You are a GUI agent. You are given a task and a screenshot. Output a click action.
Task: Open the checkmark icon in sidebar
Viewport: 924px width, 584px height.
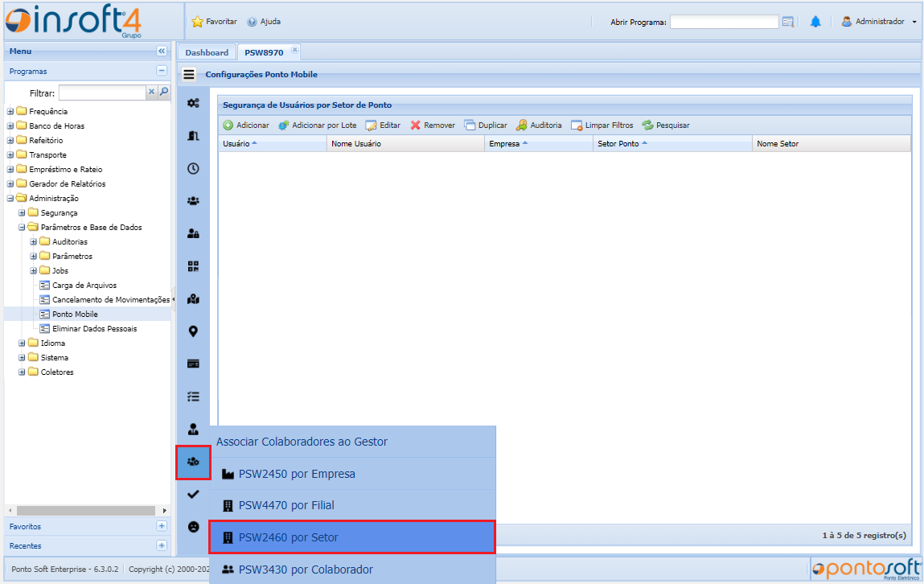(193, 495)
